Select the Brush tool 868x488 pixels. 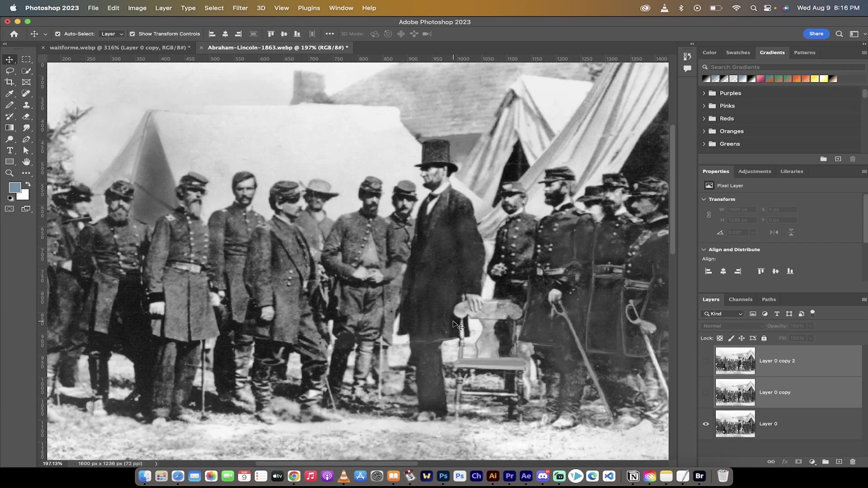point(9,105)
